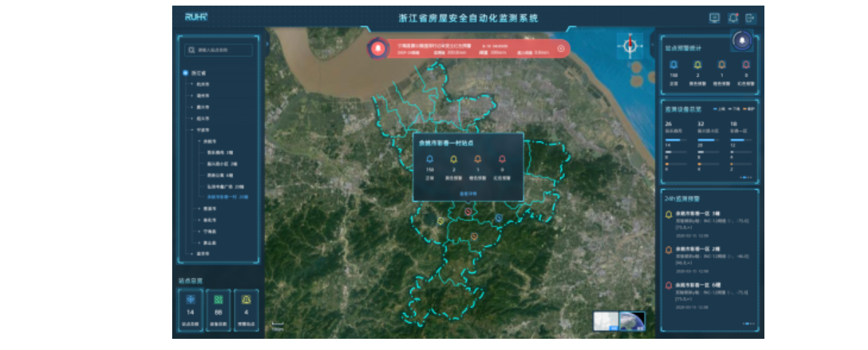The height and width of the screenshot is (350, 868).
Task: Close the red warning alert banner
Action: pyautogui.click(x=561, y=48)
